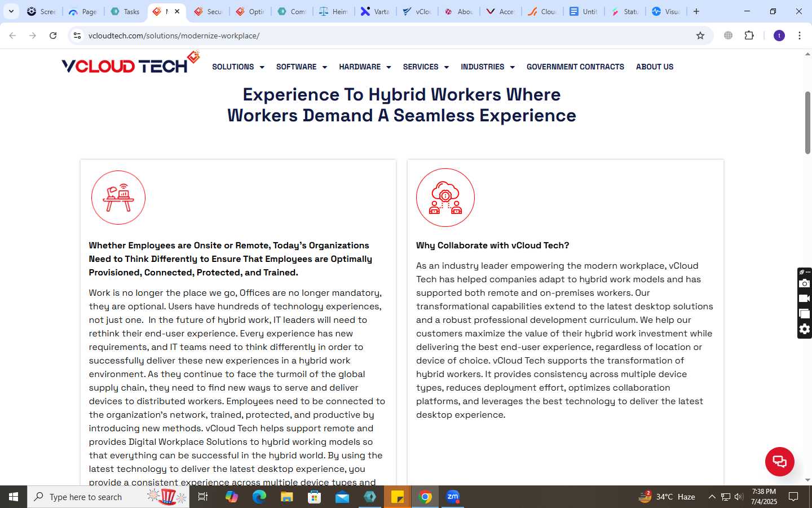Expand the tab search dropdown
Screen dimensions: 812x508
[x=11, y=11]
